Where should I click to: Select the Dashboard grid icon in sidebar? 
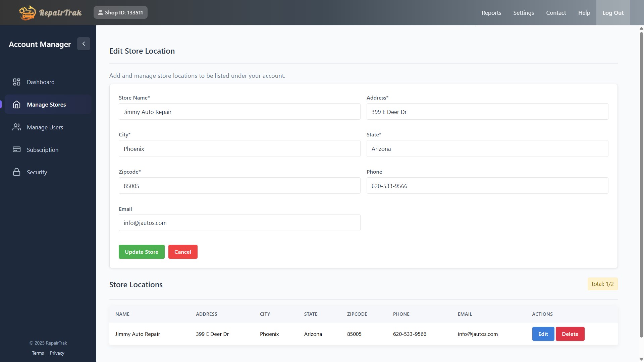tap(17, 82)
